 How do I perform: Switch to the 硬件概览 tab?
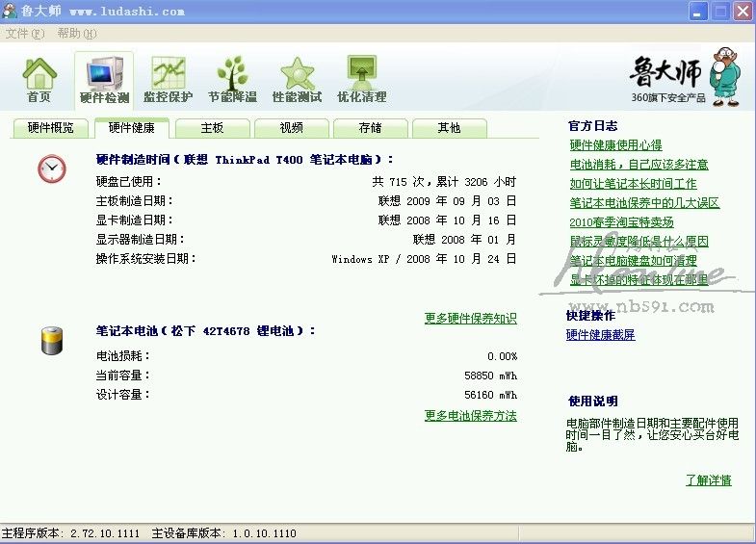coord(51,128)
